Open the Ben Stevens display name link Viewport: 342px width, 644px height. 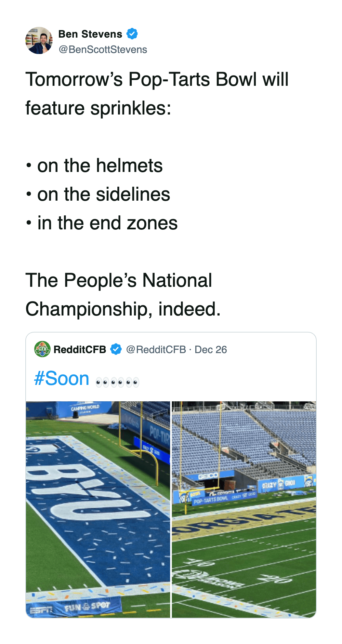tap(90, 34)
